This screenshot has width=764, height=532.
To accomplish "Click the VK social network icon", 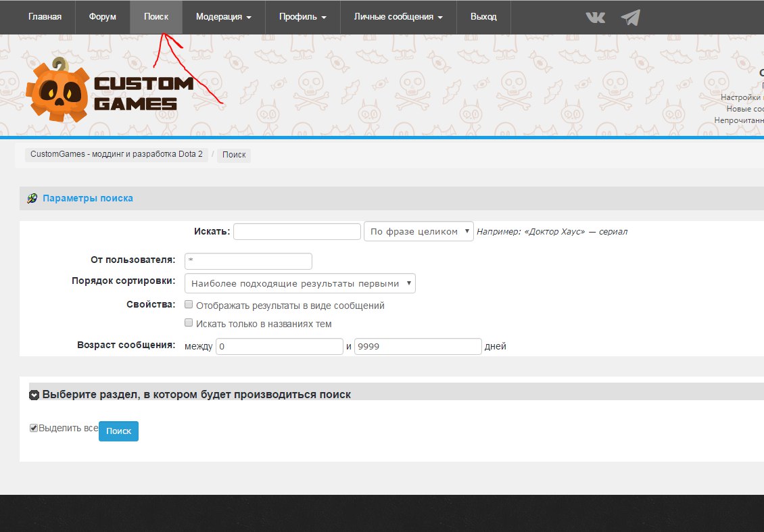I will pyautogui.click(x=595, y=17).
